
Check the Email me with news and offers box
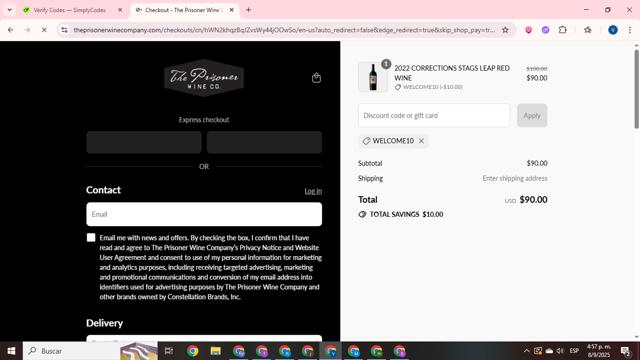coord(91,238)
